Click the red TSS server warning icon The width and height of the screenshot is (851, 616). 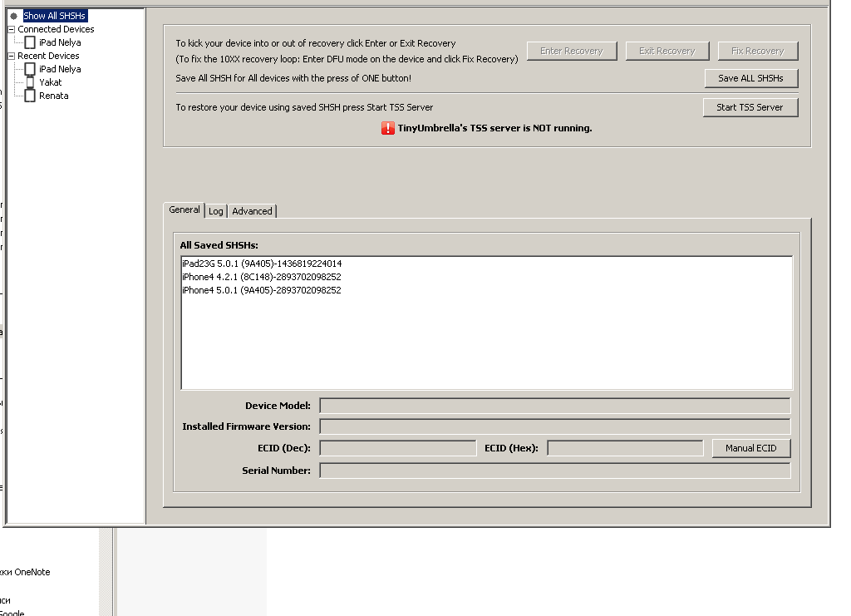[387, 128]
